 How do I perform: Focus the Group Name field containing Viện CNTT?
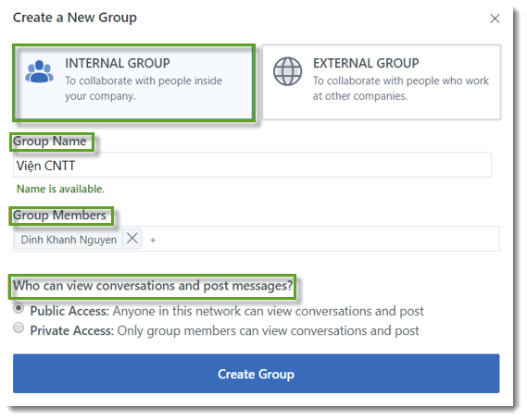pos(252,165)
